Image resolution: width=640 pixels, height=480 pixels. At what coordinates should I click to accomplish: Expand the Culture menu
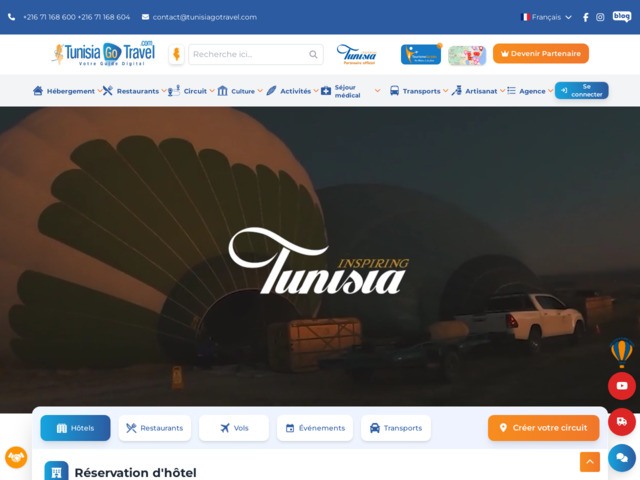coord(240,91)
